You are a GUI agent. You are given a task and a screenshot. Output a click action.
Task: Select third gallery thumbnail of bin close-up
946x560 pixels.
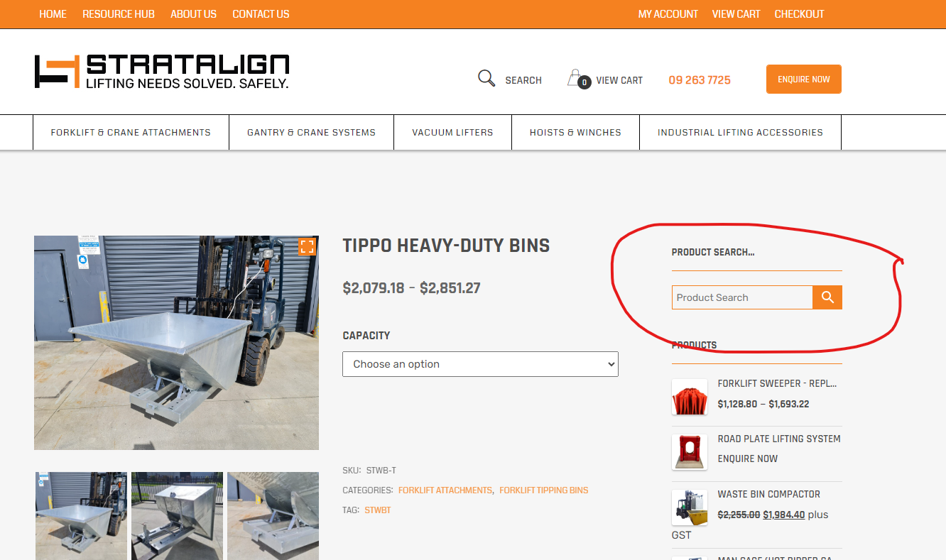pyautogui.click(x=273, y=516)
